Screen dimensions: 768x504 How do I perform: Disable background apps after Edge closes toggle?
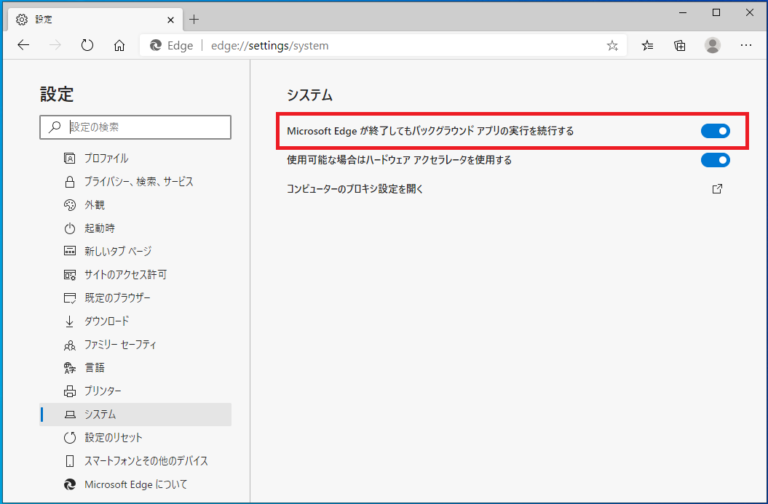pyautogui.click(x=715, y=131)
